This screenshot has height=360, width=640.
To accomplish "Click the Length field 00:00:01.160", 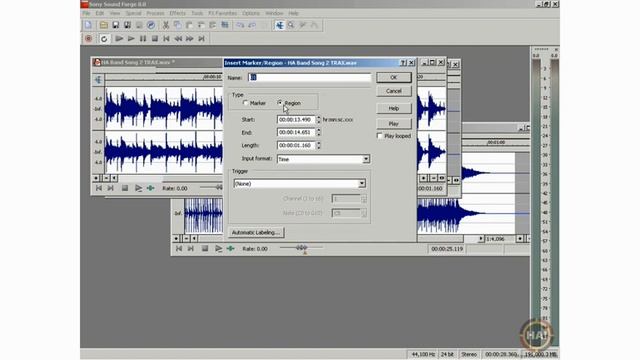I will [x=296, y=145].
